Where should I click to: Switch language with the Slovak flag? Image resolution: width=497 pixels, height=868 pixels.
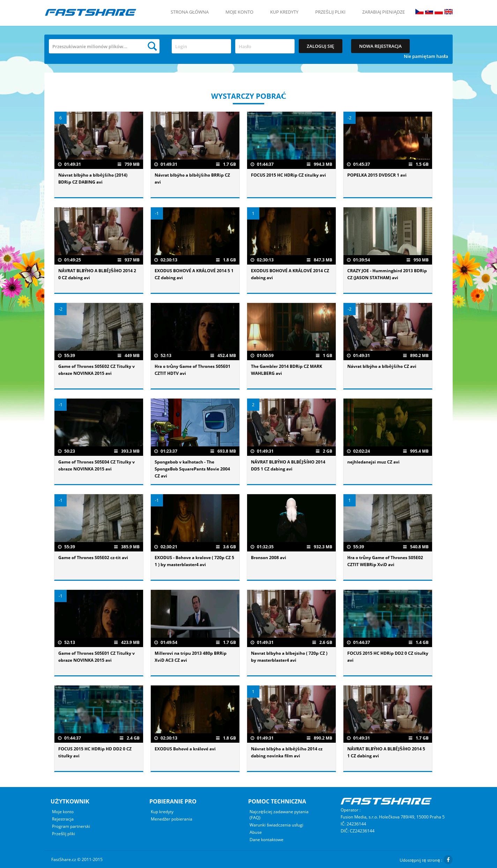point(429,12)
